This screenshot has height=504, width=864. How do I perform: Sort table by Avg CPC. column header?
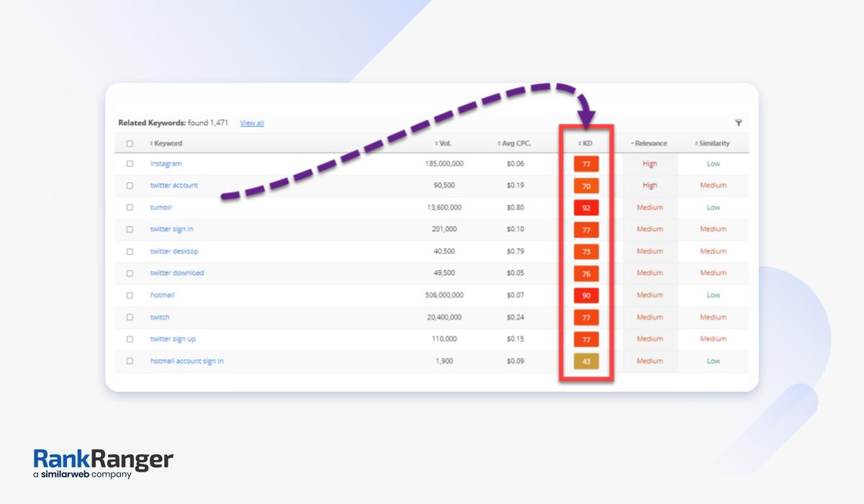tap(514, 143)
